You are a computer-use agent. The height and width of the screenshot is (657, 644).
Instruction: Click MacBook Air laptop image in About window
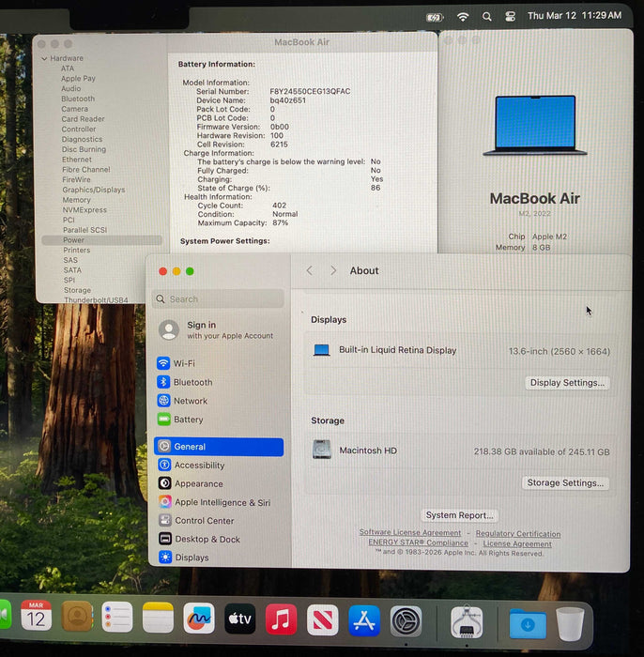tap(535, 125)
